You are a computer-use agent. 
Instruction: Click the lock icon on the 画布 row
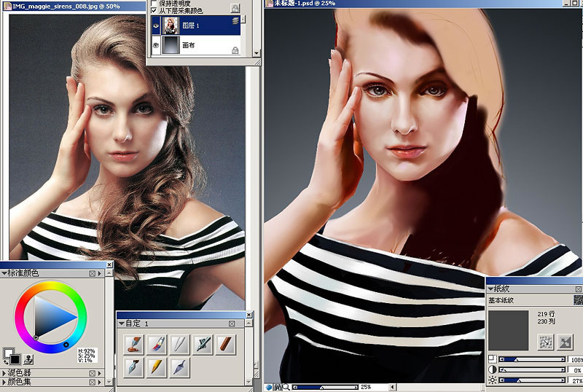pos(235,50)
